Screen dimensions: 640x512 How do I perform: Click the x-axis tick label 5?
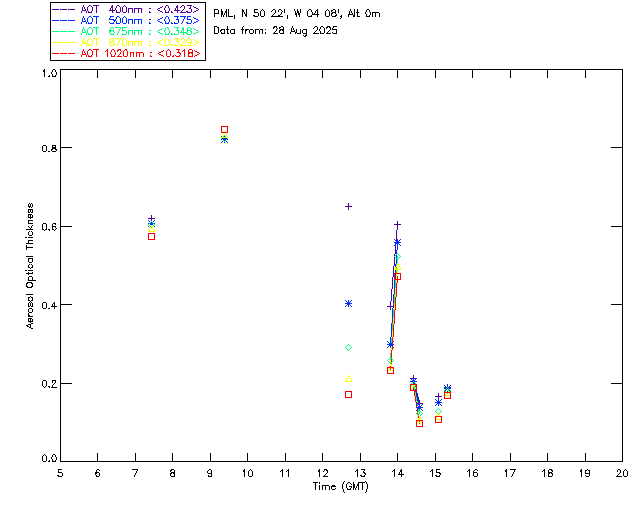click(60, 473)
